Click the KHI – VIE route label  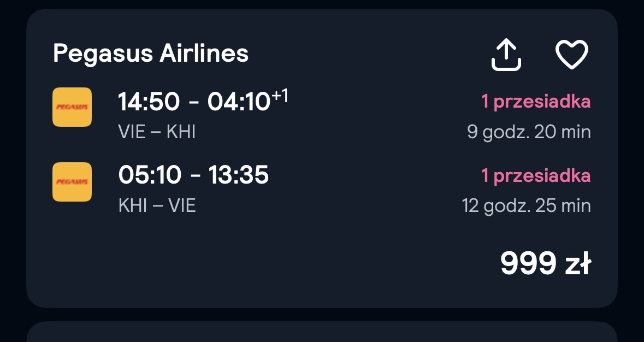point(157,205)
